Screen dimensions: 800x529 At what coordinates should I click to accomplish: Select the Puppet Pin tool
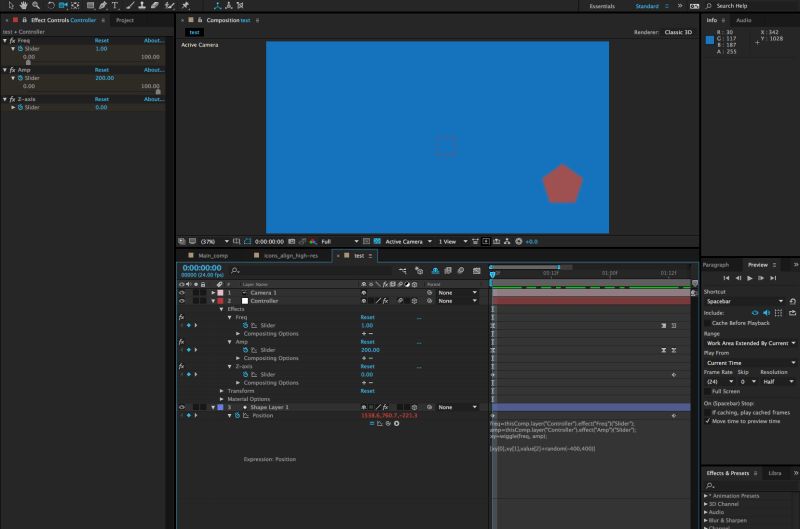pos(185,5)
